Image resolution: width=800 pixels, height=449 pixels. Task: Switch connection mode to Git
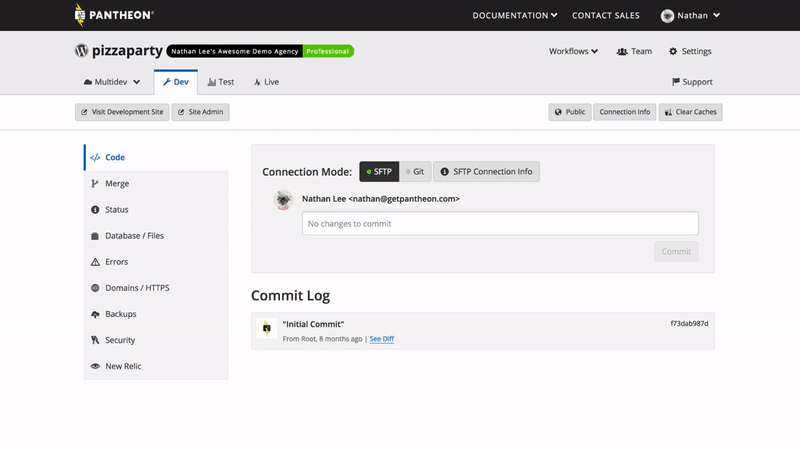pos(415,171)
